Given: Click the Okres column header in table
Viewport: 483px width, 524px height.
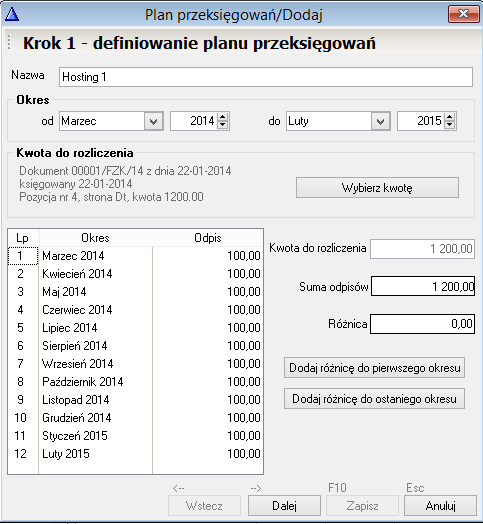Looking at the screenshot, I should coord(95,238).
